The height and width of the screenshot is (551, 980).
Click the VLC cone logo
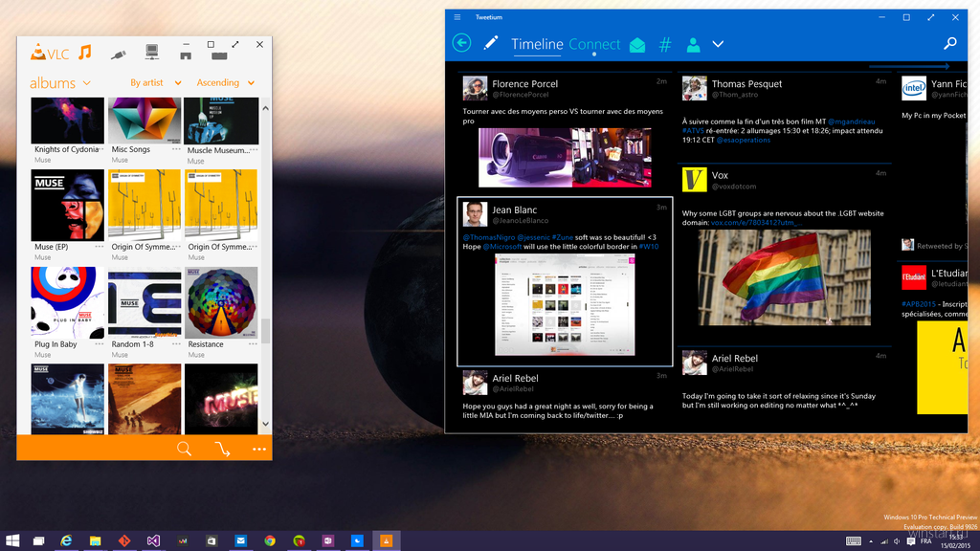tap(38, 53)
